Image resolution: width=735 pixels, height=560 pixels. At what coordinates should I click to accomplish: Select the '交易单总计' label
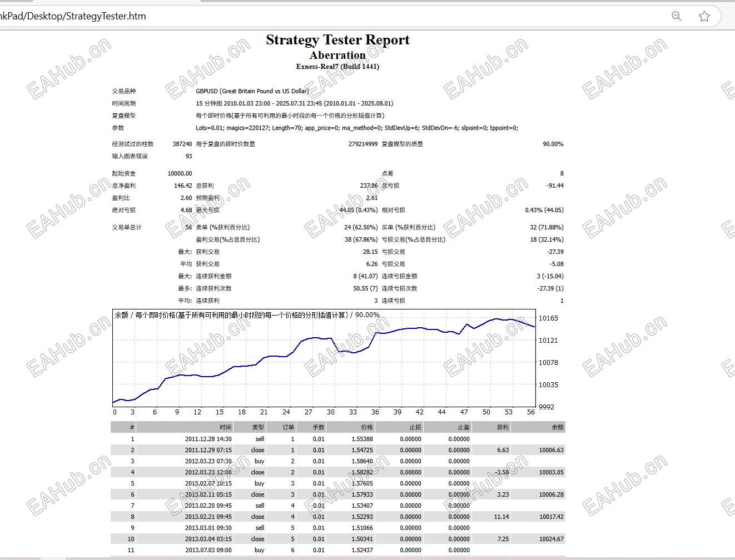click(x=127, y=227)
